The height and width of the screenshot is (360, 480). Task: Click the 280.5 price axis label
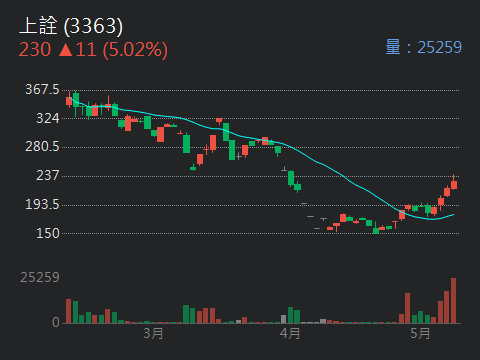(x=42, y=147)
